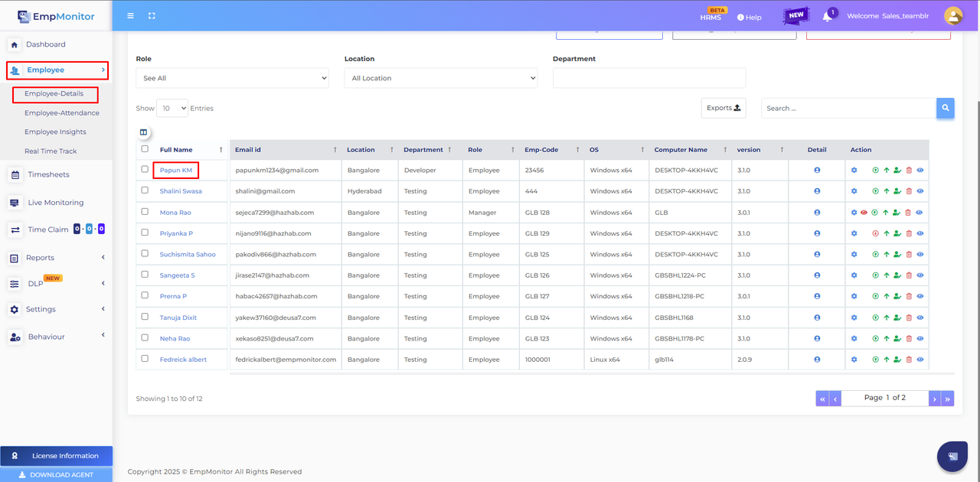Open the 'All Location' dropdown
This screenshot has height=482, width=980.
tap(441, 78)
